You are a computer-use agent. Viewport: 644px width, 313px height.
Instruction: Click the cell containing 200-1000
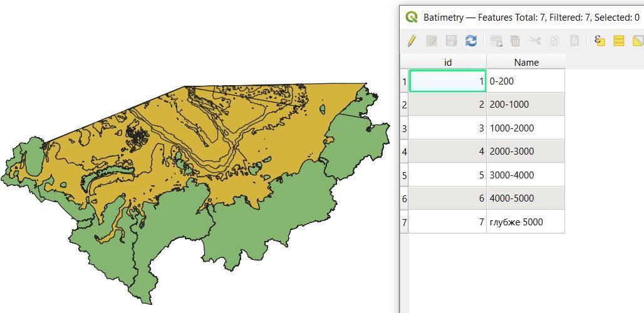(x=525, y=105)
